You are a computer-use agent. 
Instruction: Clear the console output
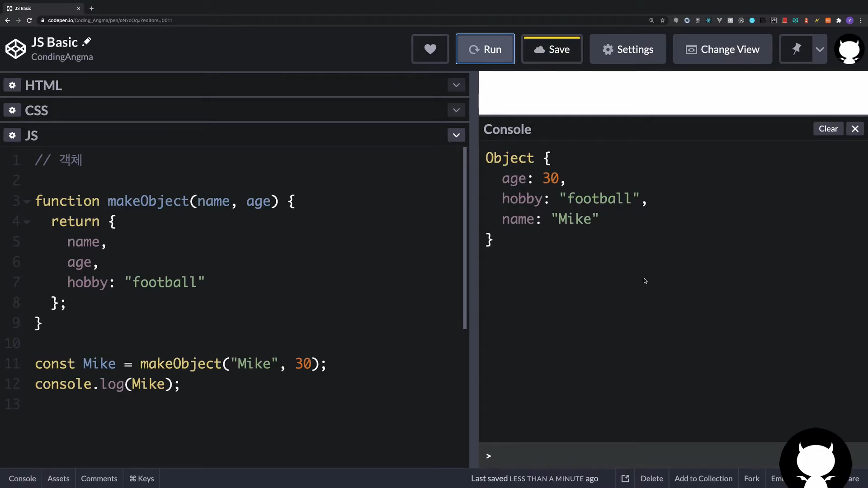tap(828, 129)
